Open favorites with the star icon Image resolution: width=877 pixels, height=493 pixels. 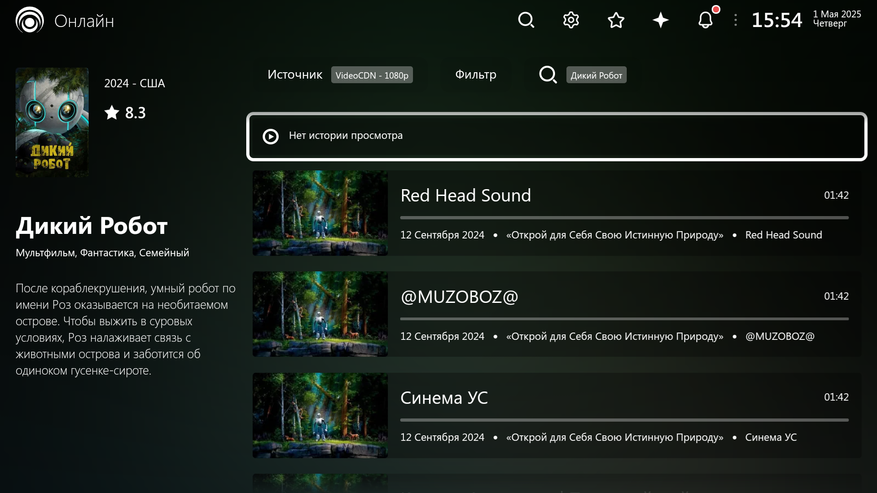616,20
